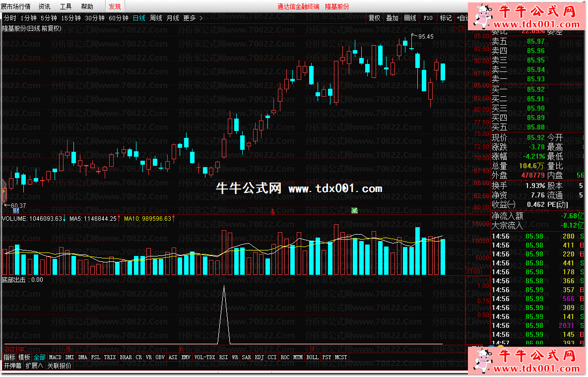Expand 更多 period options
This screenshot has width=588, height=377.
coord(193,18)
